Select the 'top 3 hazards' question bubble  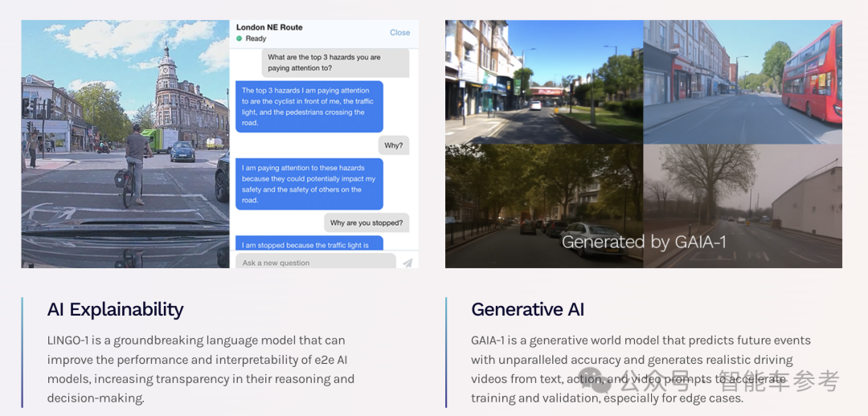[335, 63]
